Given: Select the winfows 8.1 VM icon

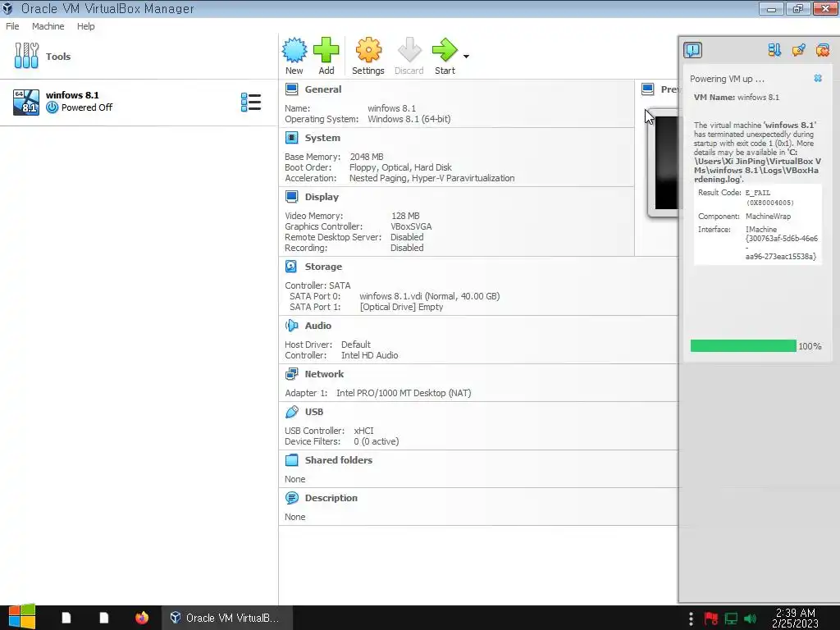Looking at the screenshot, I should click(26, 102).
